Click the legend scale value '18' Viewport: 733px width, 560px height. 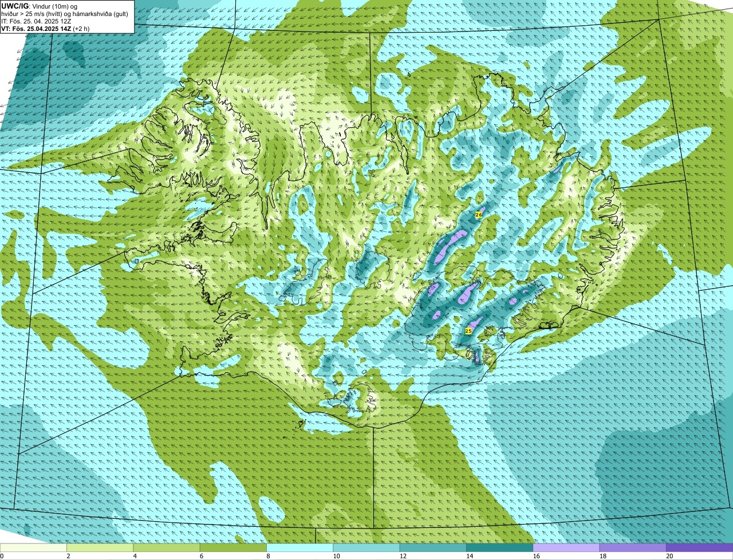click(602, 556)
